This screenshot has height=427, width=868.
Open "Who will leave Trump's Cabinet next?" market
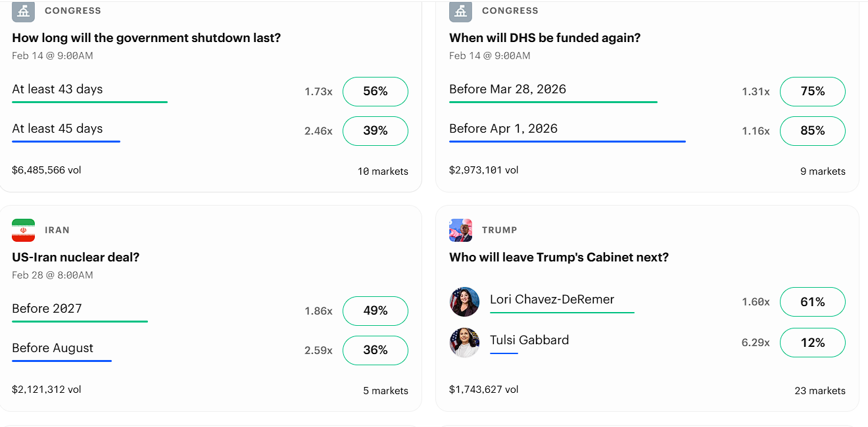pos(558,258)
